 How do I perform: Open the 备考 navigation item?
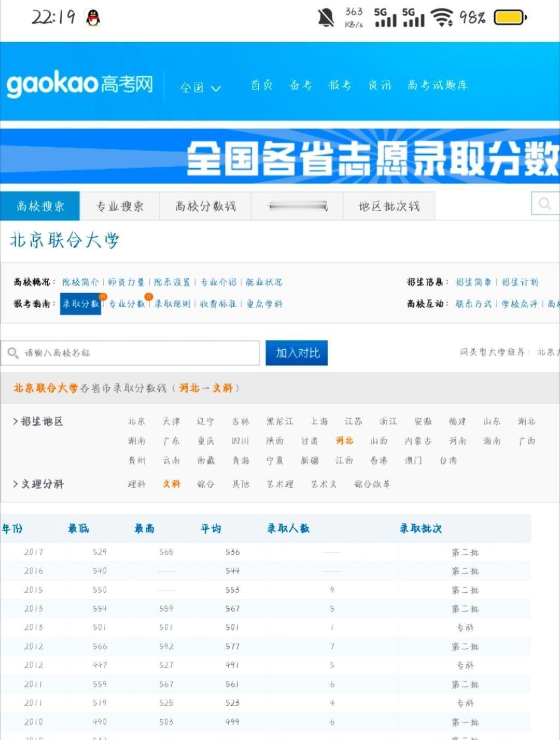301,85
